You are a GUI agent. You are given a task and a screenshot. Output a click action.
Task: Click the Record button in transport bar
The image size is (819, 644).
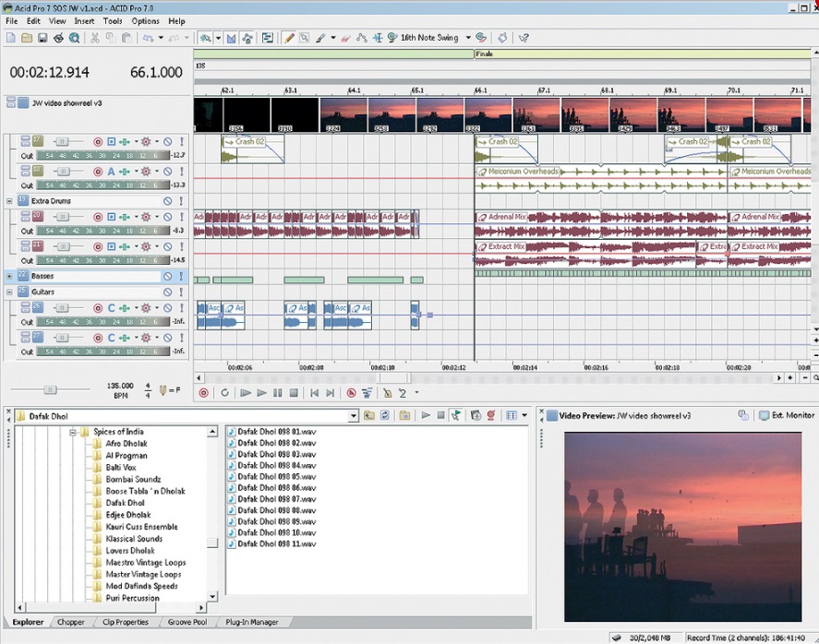(x=203, y=393)
